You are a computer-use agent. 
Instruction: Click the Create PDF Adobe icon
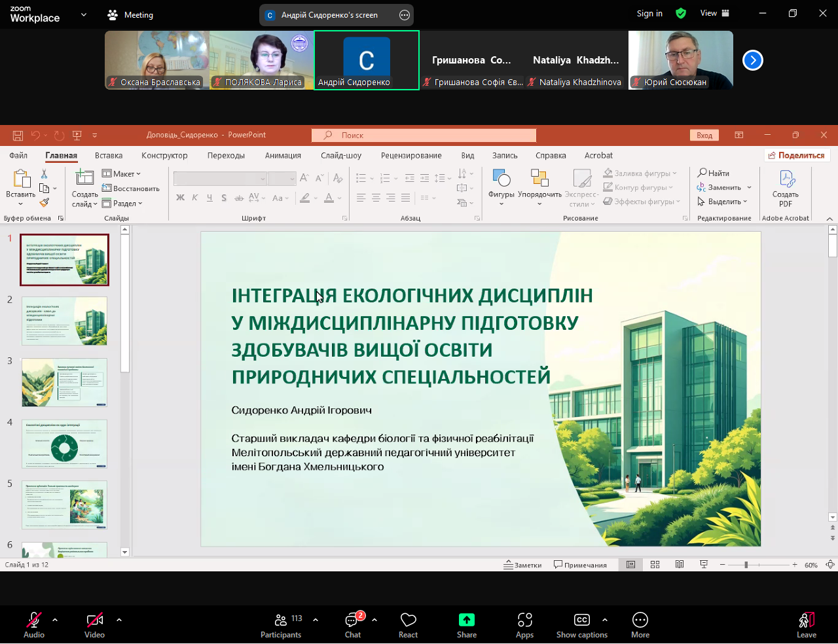pos(786,188)
